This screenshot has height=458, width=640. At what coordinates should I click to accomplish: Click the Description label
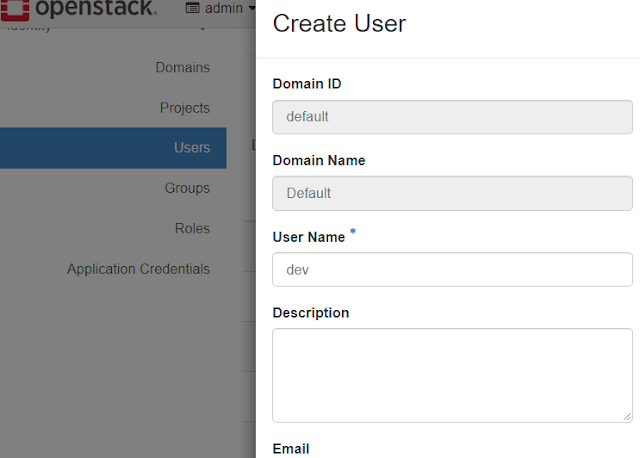(x=311, y=313)
